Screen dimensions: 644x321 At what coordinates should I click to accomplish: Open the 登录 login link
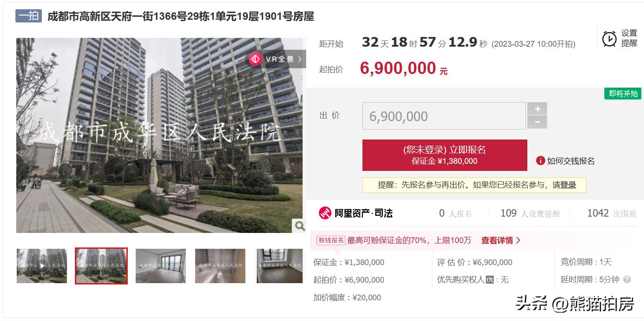[568, 185]
